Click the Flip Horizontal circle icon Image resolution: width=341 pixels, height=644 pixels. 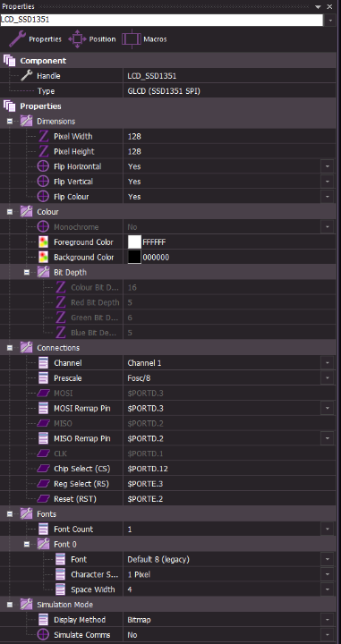pyautogui.click(x=43, y=166)
